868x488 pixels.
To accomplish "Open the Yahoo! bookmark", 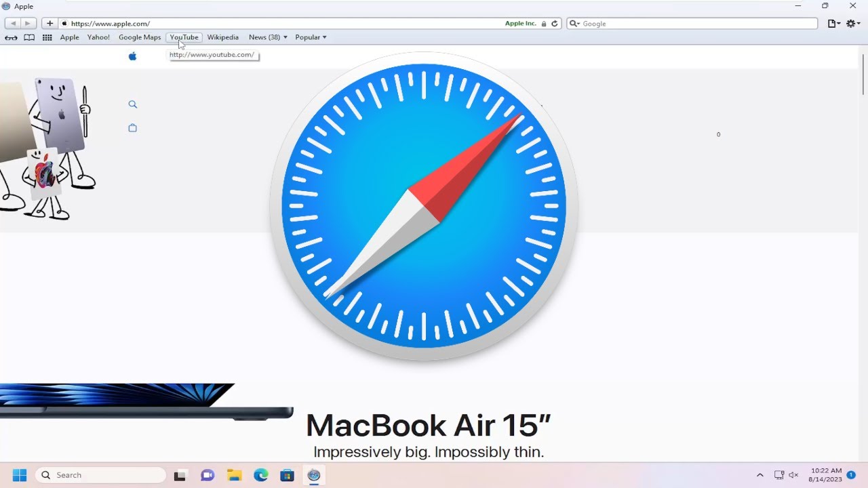I will click(x=98, y=37).
